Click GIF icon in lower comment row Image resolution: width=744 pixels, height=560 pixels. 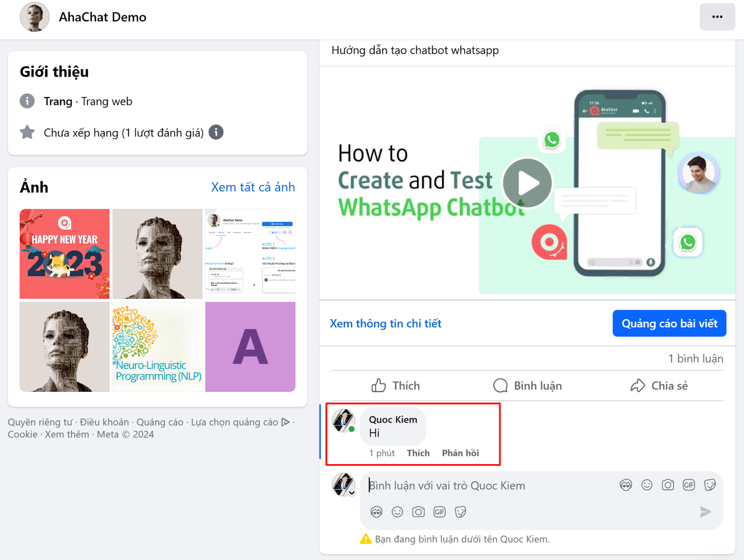(439, 512)
